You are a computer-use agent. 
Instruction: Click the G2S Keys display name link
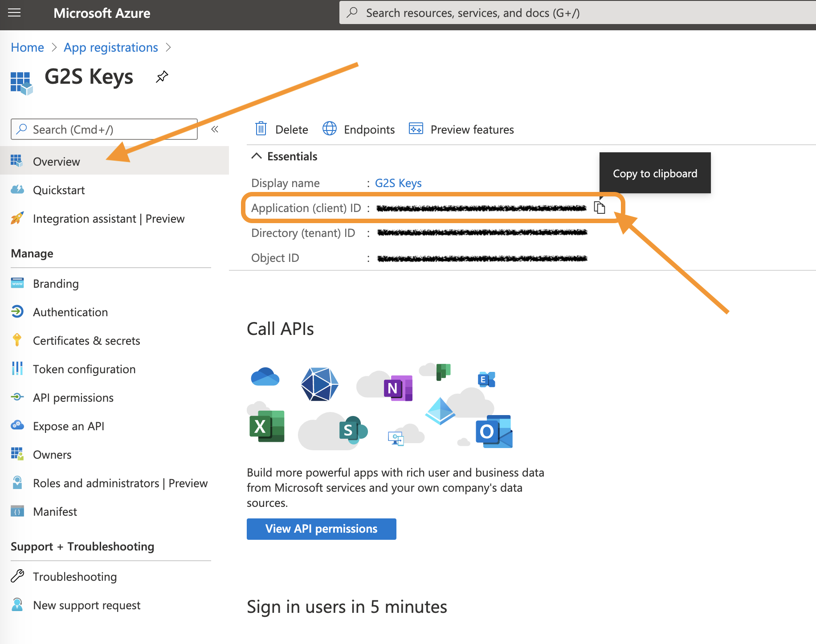pyautogui.click(x=398, y=183)
